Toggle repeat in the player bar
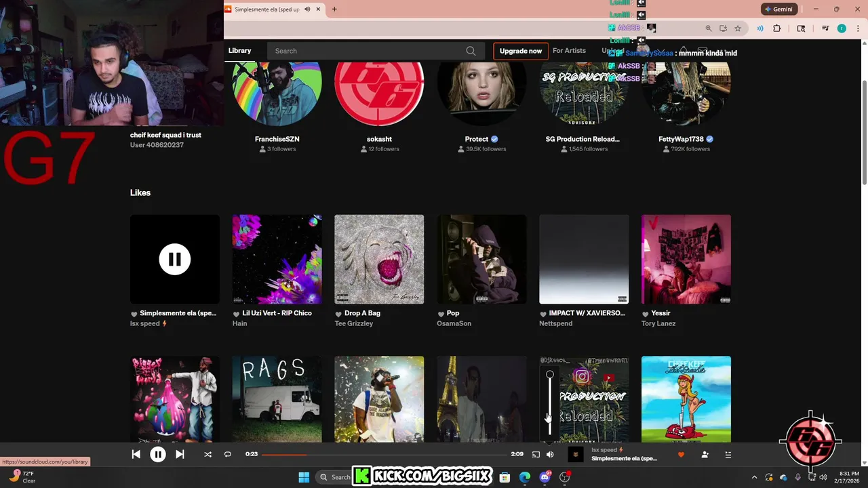 tap(228, 455)
